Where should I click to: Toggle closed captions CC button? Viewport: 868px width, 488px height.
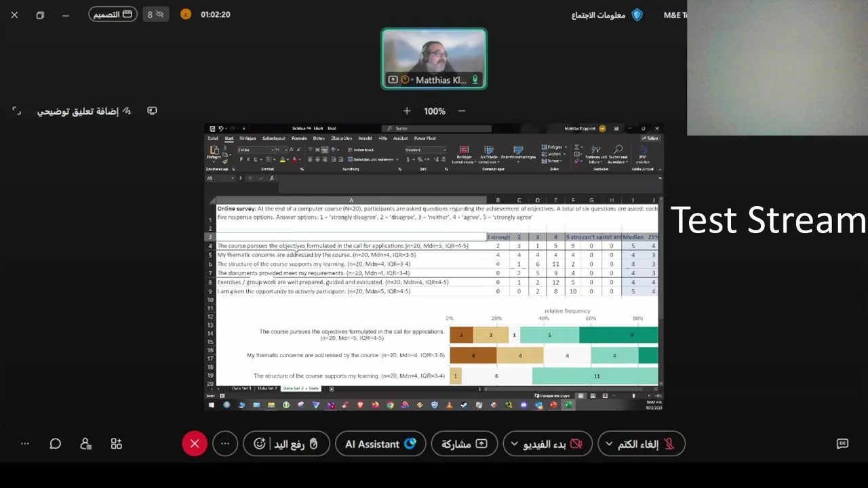842,443
